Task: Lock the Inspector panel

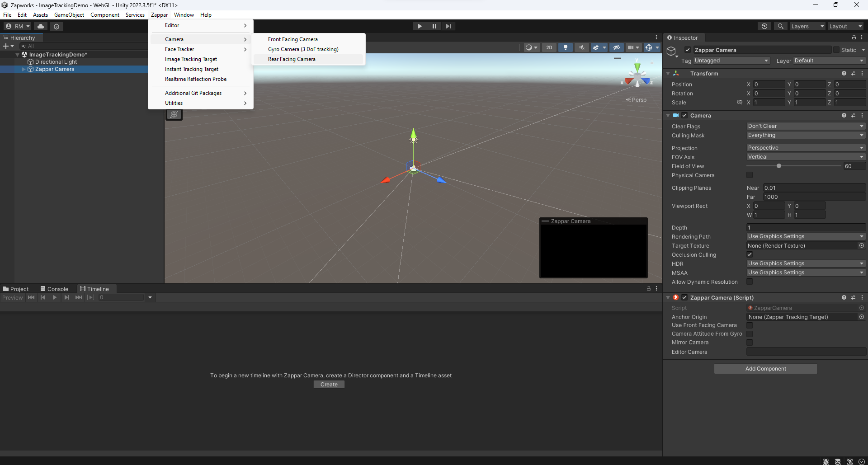Action: coord(854,38)
